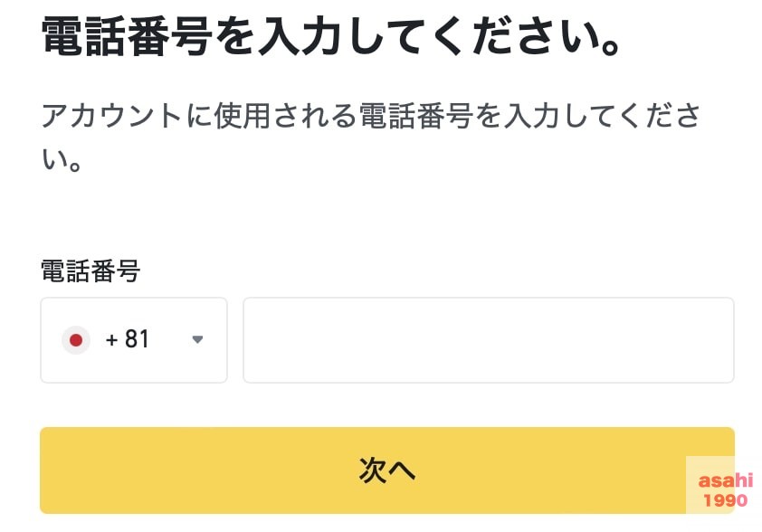This screenshot has width=762, height=532.
Task: Click the right end of the phone field
Action: tap(719, 340)
